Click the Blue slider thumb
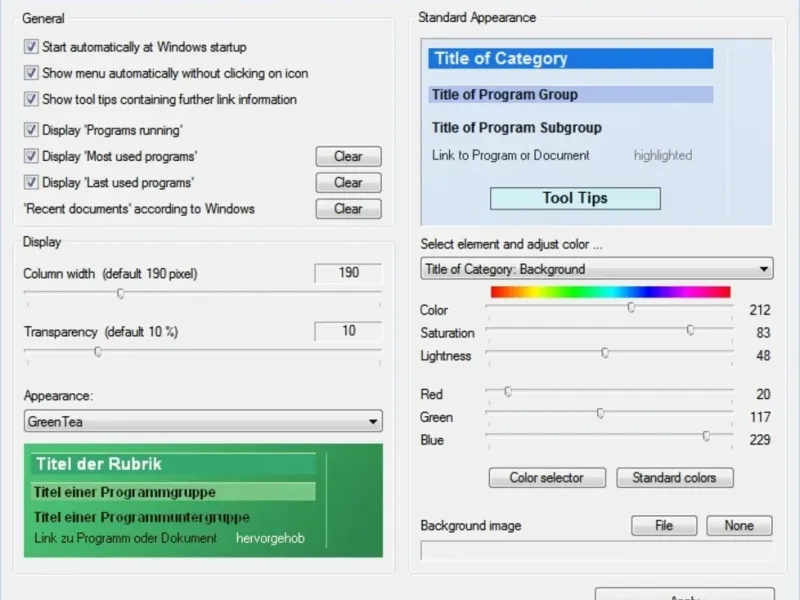Image resolution: width=800 pixels, height=600 pixels. click(706, 436)
